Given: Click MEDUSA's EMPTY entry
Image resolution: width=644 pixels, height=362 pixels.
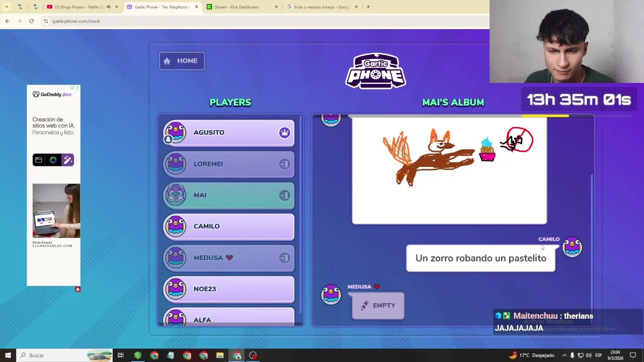Looking at the screenshot, I should coord(378,306).
